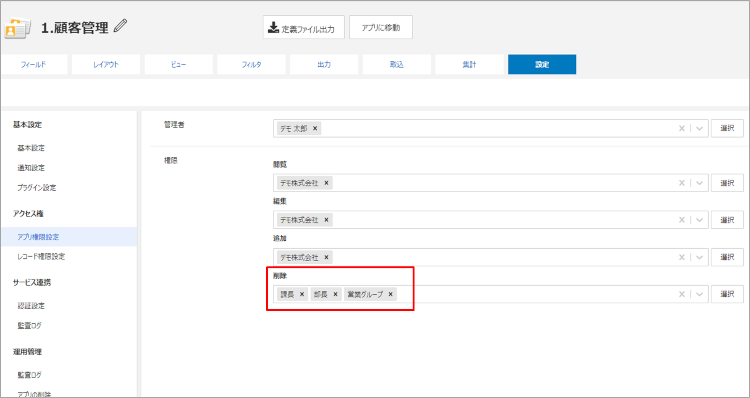Go to the 取込 tab

coord(397,65)
